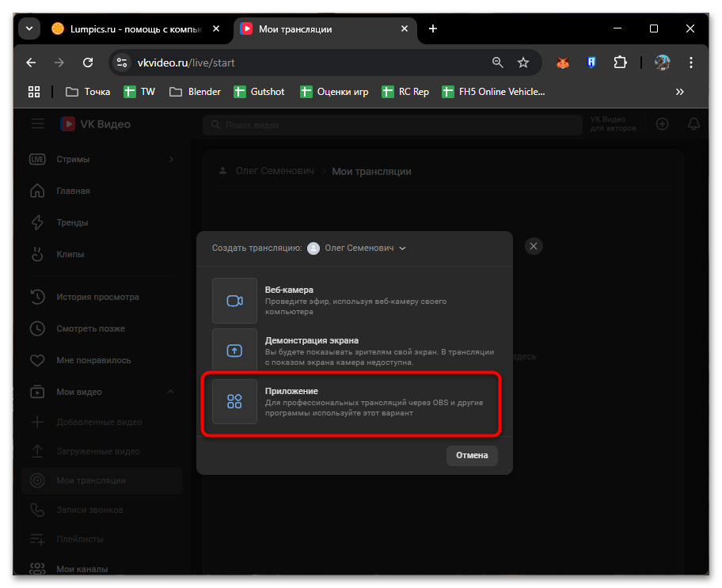Show hidden bookmarks via double chevron
The width and height of the screenshot is (722, 588).
tap(679, 92)
